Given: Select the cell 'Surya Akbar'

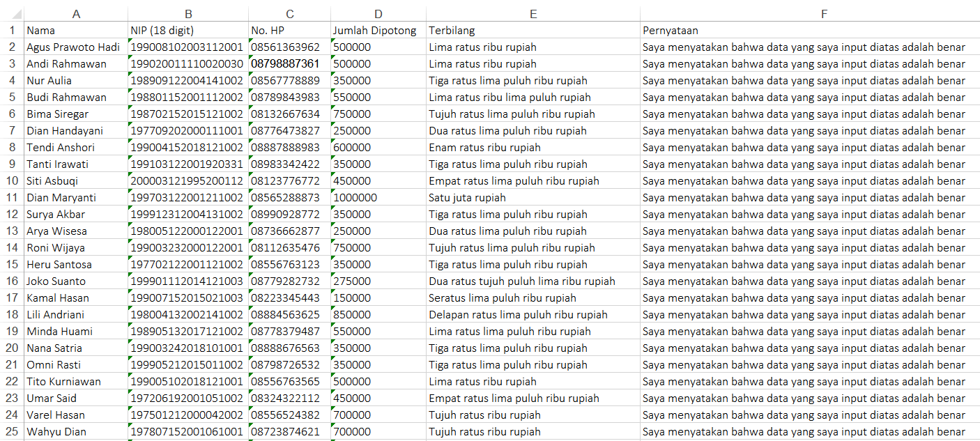Looking at the screenshot, I should (76, 215).
